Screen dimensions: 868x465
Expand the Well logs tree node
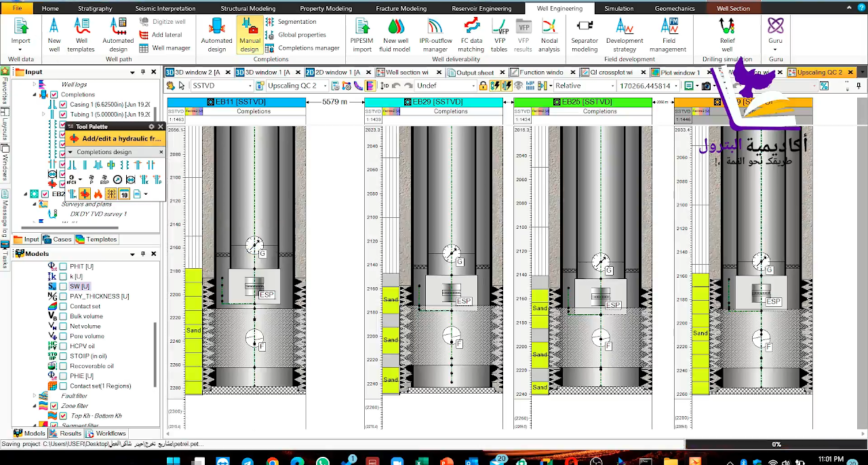(35, 85)
